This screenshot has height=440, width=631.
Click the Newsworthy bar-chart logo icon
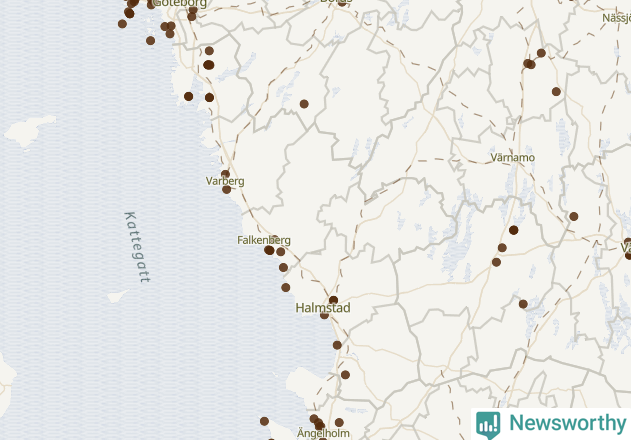pos(488,425)
